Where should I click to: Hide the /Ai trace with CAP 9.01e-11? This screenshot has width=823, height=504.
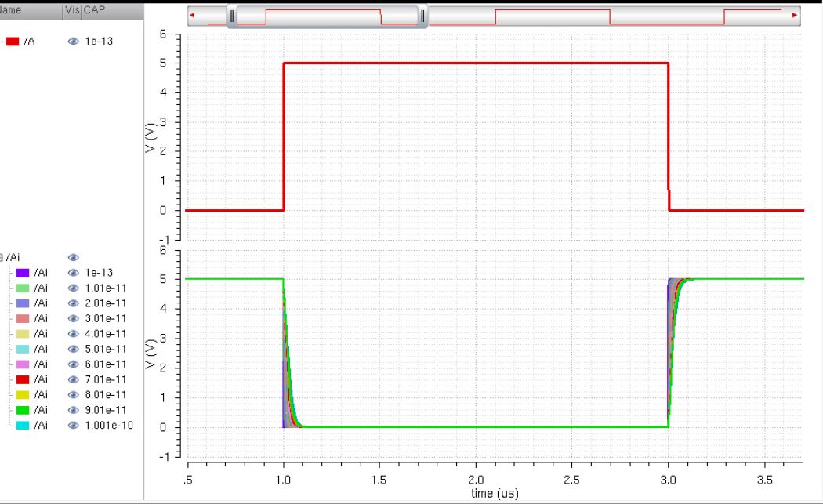point(74,409)
